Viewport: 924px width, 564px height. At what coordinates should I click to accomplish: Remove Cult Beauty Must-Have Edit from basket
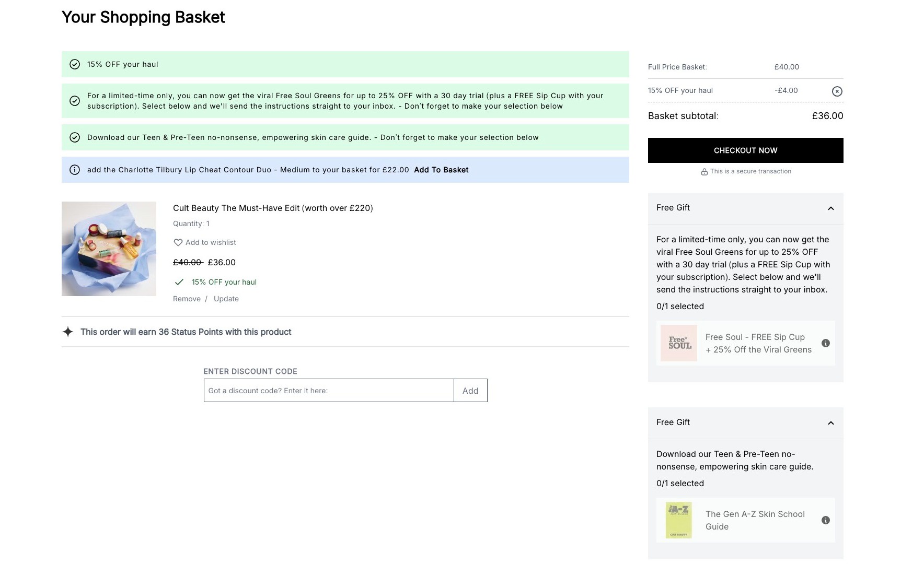pyautogui.click(x=187, y=299)
